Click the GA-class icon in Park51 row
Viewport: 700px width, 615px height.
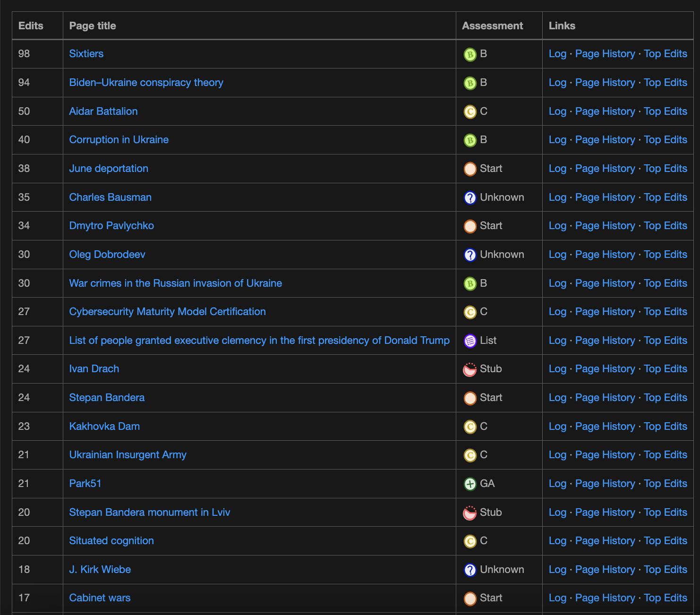(470, 484)
